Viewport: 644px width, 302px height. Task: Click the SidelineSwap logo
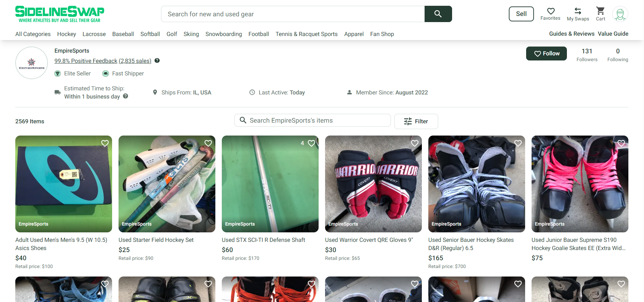coord(60,14)
